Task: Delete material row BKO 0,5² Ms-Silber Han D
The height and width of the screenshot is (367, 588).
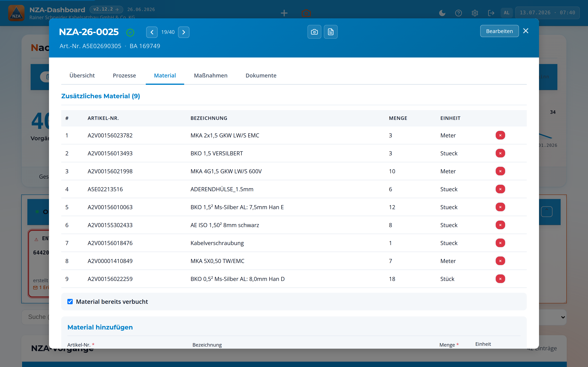Action: [x=500, y=279]
